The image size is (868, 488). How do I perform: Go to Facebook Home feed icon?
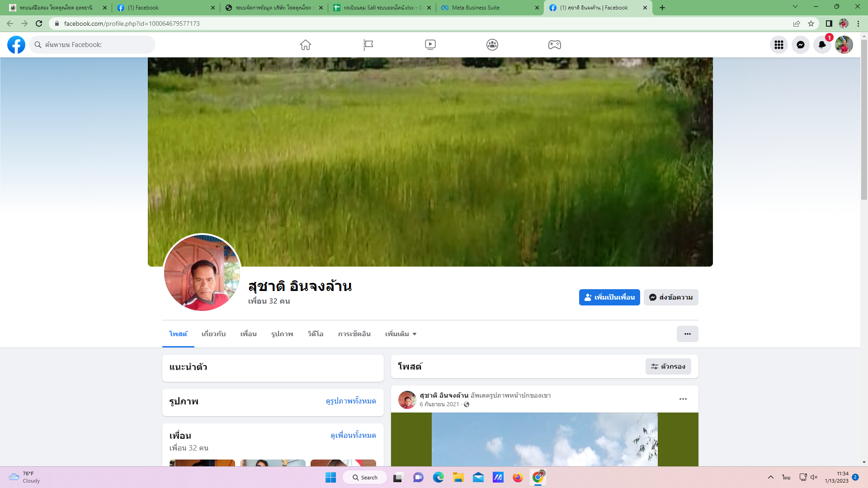coord(306,45)
